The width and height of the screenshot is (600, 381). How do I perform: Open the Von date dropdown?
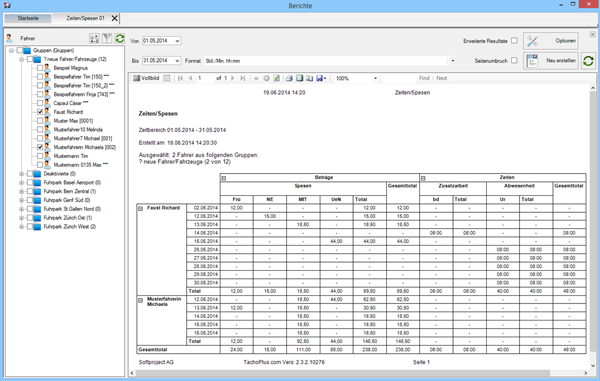click(x=177, y=41)
